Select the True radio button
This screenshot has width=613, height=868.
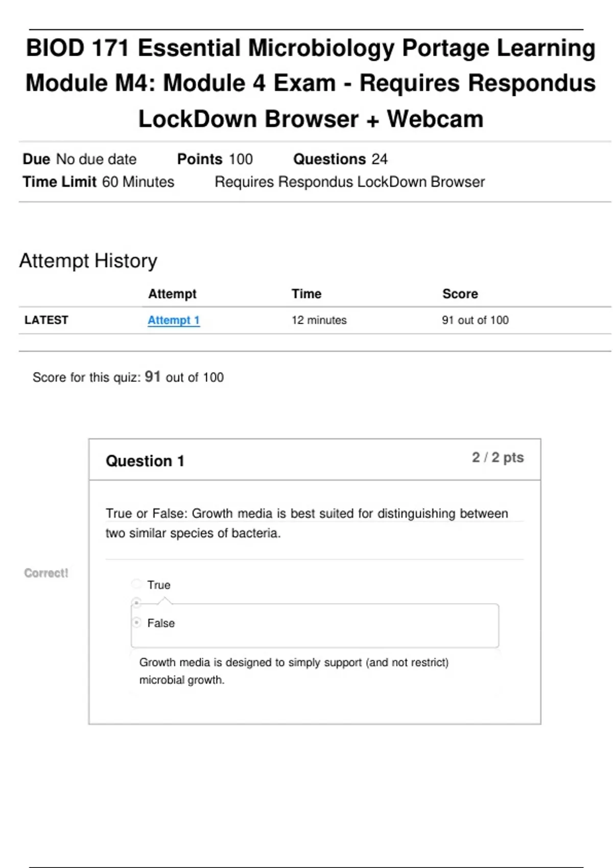136,584
